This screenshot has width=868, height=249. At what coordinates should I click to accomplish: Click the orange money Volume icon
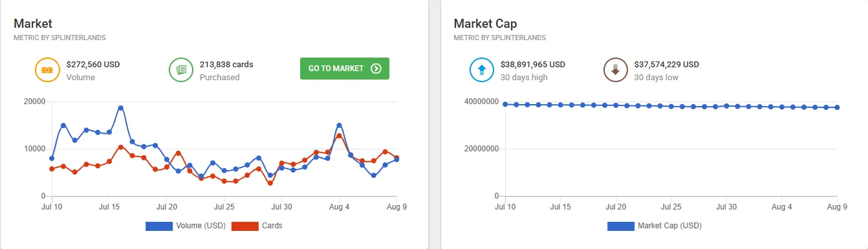(47, 70)
